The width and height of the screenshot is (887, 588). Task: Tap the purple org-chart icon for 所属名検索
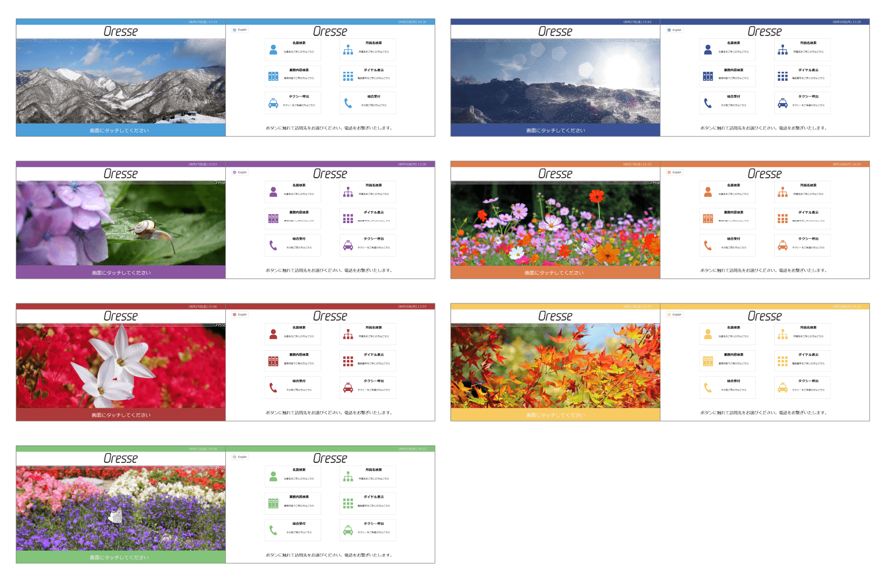(348, 192)
